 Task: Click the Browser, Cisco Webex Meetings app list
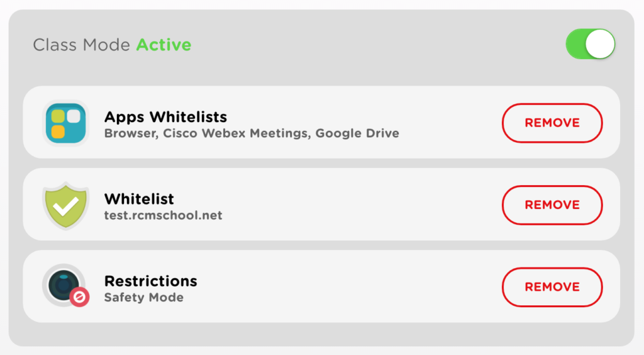point(252,133)
